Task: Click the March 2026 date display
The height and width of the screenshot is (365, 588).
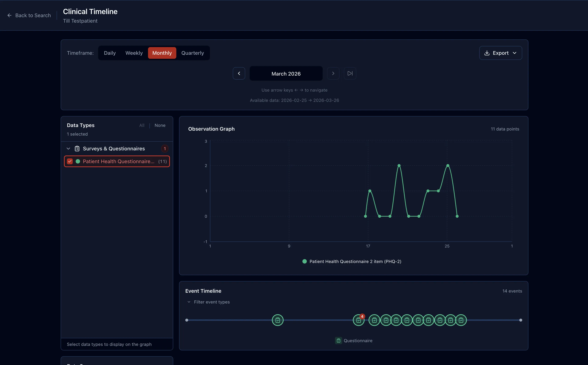Action: pyautogui.click(x=286, y=73)
